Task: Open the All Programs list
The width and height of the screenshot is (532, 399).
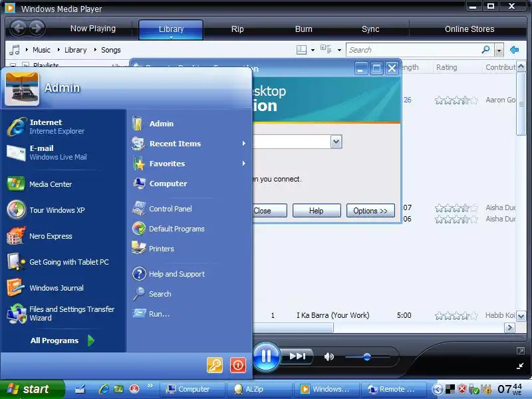Action: (62, 340)
